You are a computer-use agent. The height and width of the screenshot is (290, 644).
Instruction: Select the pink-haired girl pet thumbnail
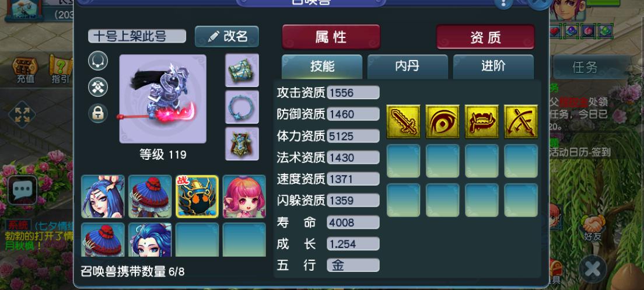tap(244, 196)
